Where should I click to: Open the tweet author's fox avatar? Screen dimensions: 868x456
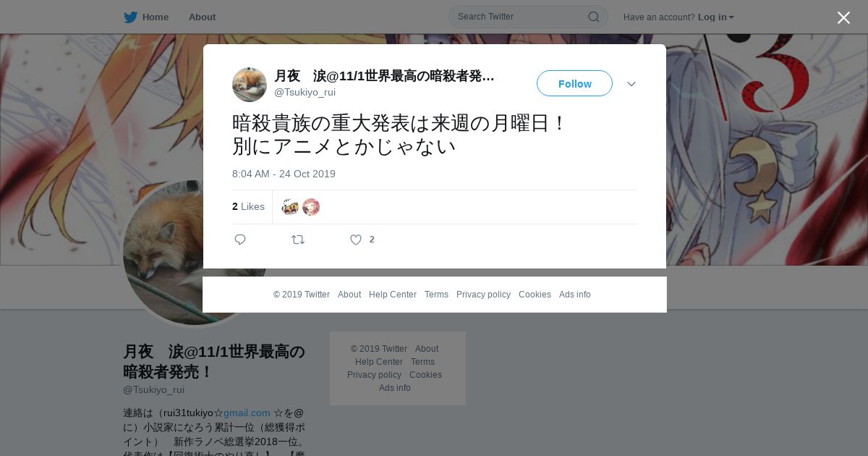click(x=250, y=85)
